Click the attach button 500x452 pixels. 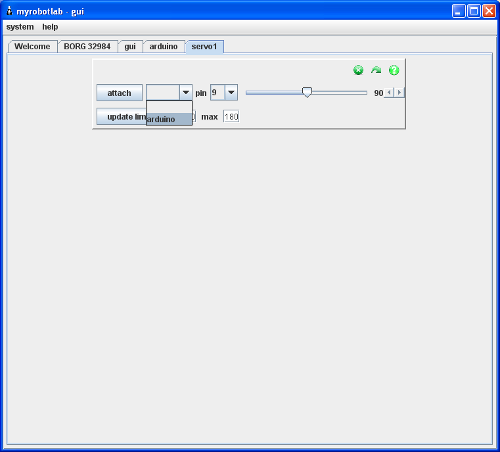(119, 93)
